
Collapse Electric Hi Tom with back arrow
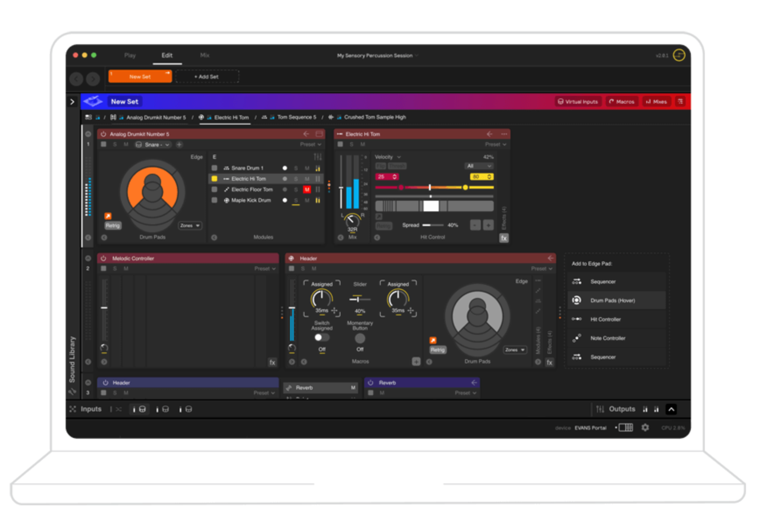490,134
